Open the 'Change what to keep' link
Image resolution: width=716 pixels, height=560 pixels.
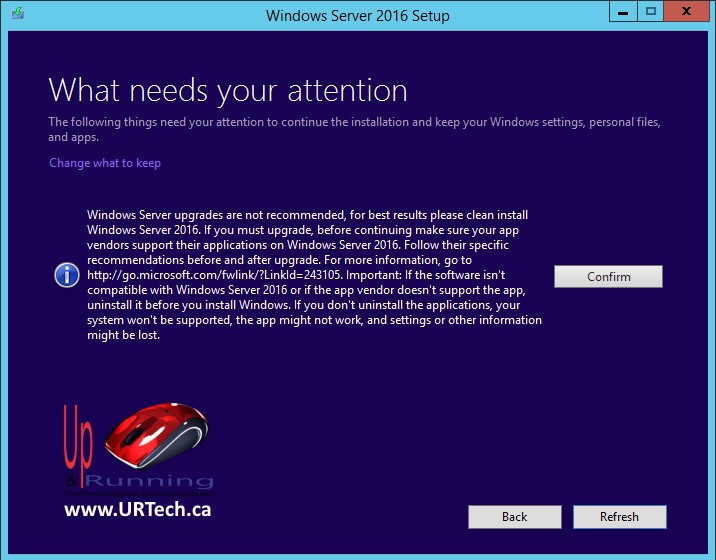105,163
